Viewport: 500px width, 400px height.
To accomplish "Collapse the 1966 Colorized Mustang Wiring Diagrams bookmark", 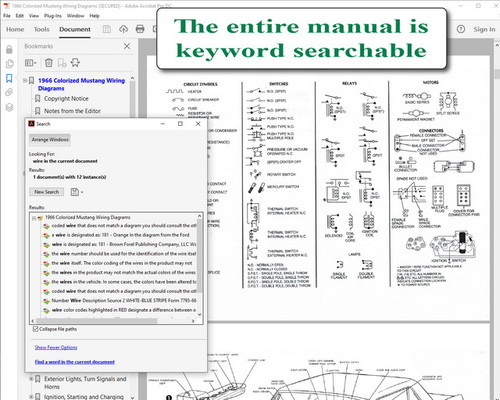I will tap(25, 80).
